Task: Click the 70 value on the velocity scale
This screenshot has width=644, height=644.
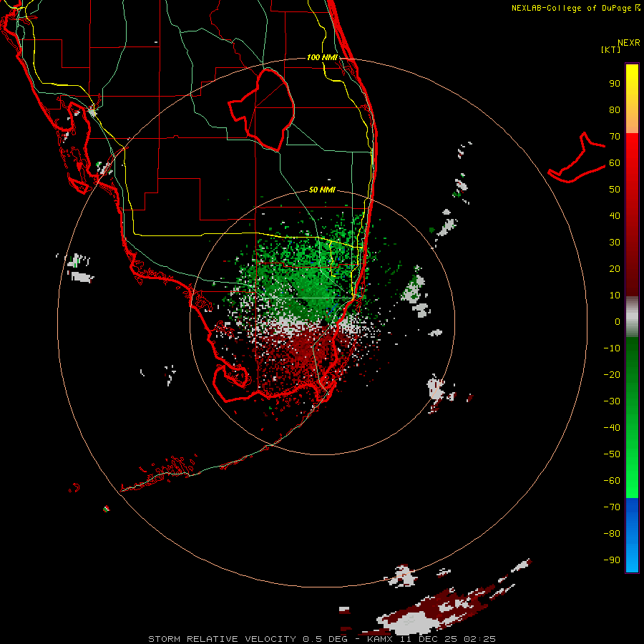Action: pyautogui.click(x=615, y=137)
